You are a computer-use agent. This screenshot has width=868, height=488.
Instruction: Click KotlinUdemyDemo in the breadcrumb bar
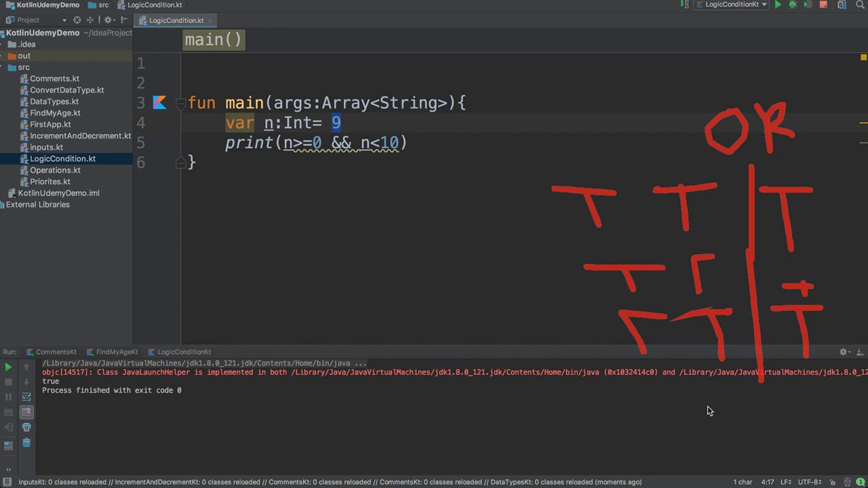tap(42, 5)
